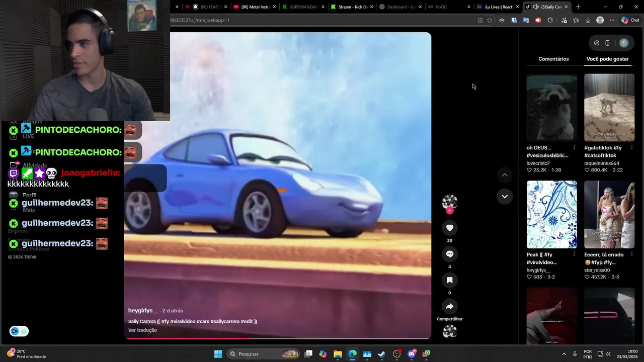Follow creator via the red plus badge
The height and width of the screenshot is (362, 644).
coord(449,211)
